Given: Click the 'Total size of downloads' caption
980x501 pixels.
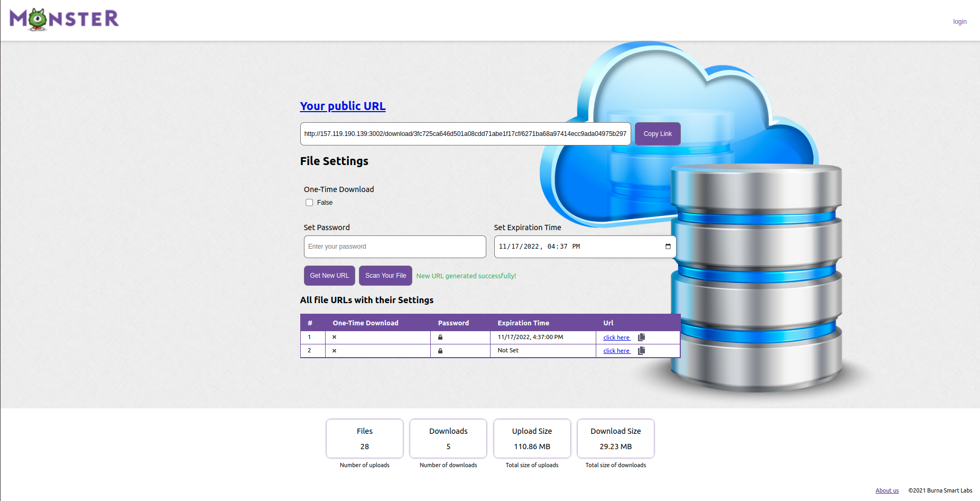Looking at the screenshot, I should point(616,465).
